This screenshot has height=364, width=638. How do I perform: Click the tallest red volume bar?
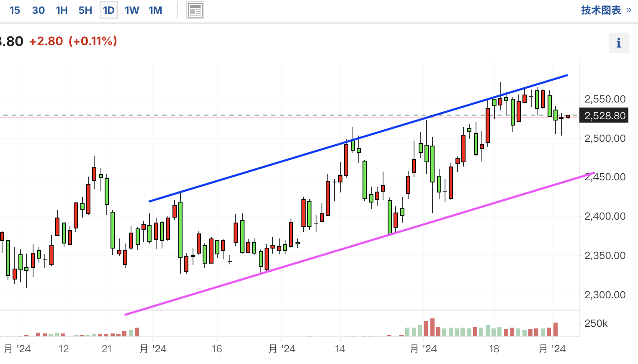pyautogui.click(x=432, y=328)
